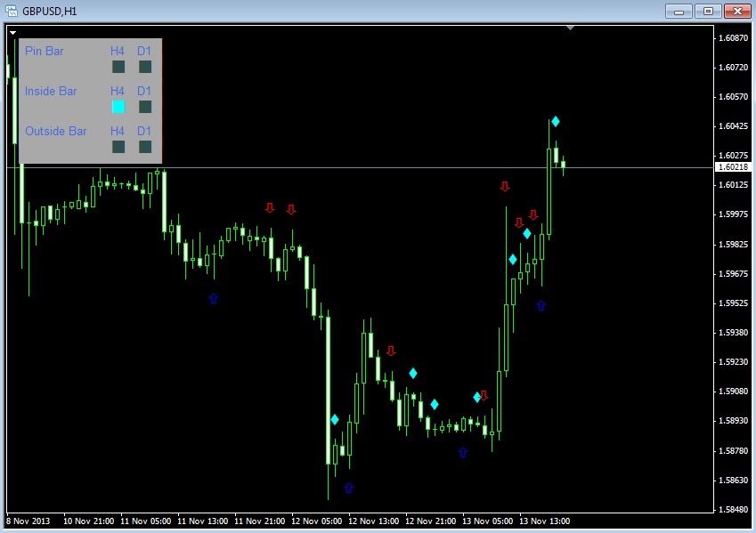Image resolution: width=756 pixels, height=533 pixels.
Task: Click the 1.59825 price axis label
Action: click(733, 244)
